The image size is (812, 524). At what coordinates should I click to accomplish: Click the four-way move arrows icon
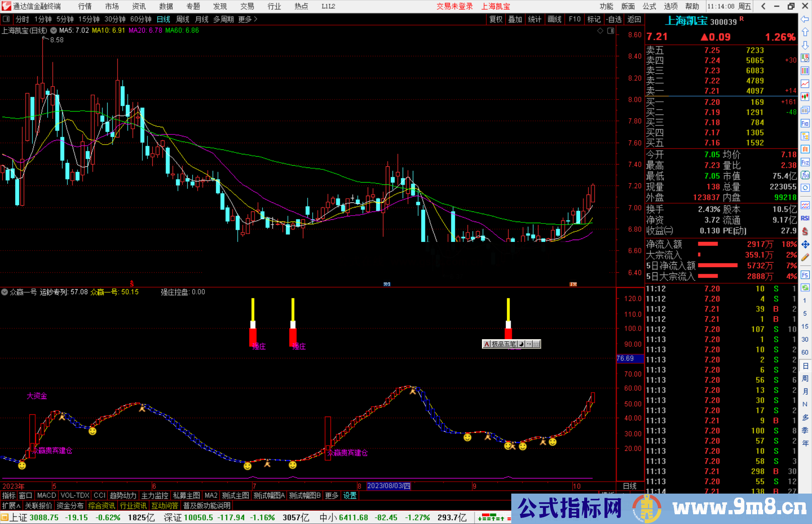click(x=804, y=245)
